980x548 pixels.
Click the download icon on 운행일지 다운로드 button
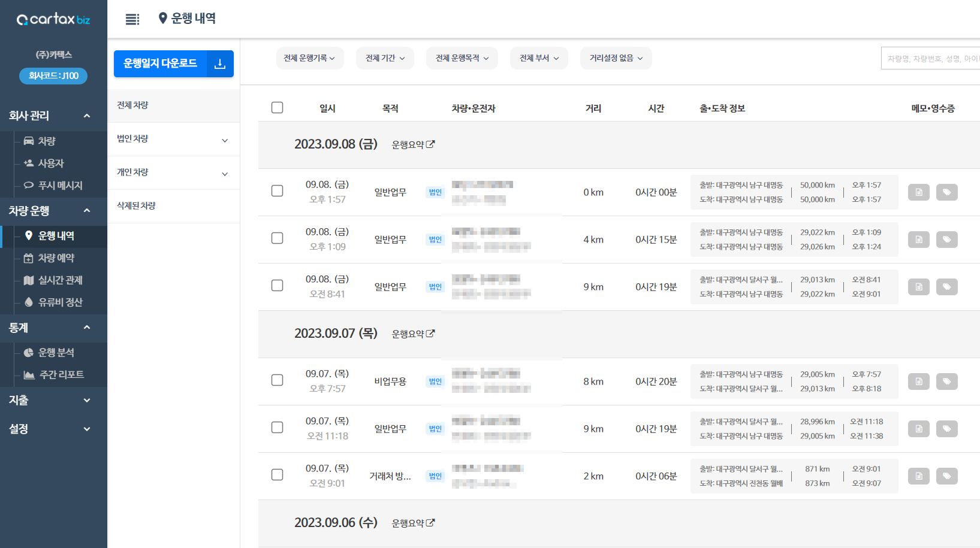click(220, 63)
